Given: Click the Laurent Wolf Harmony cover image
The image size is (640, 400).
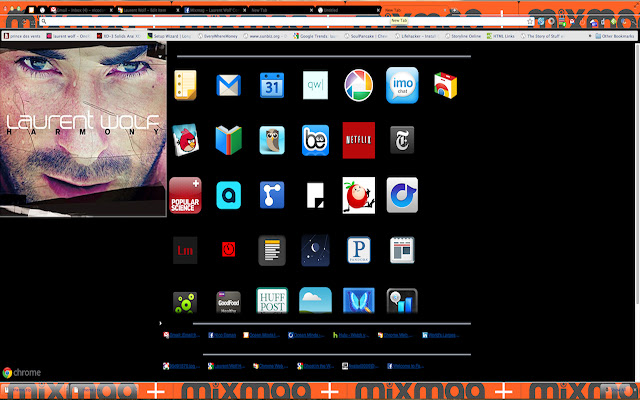Looking at the screenshot, I should (x=83, y=129).
